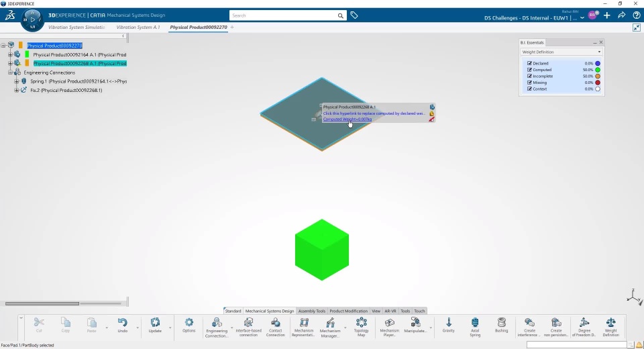Collapse the root Physical Product00092270 node
This screenshot has width=644, height=349.
click(3, 45)
